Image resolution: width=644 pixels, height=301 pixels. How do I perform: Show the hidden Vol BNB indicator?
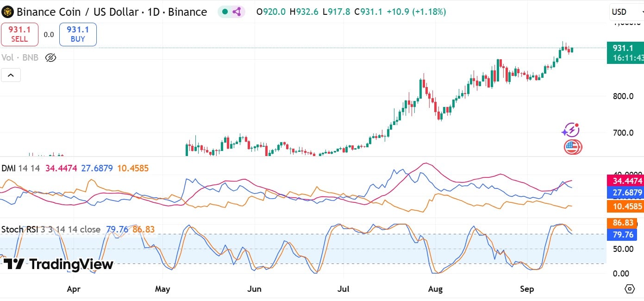(x=51, y=58)
